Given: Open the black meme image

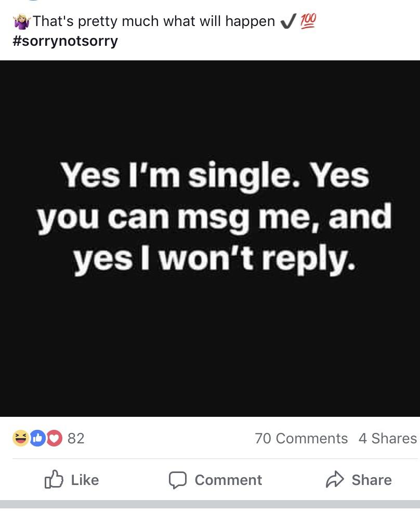Looking at the screenshot, I should tap(210, 239).
